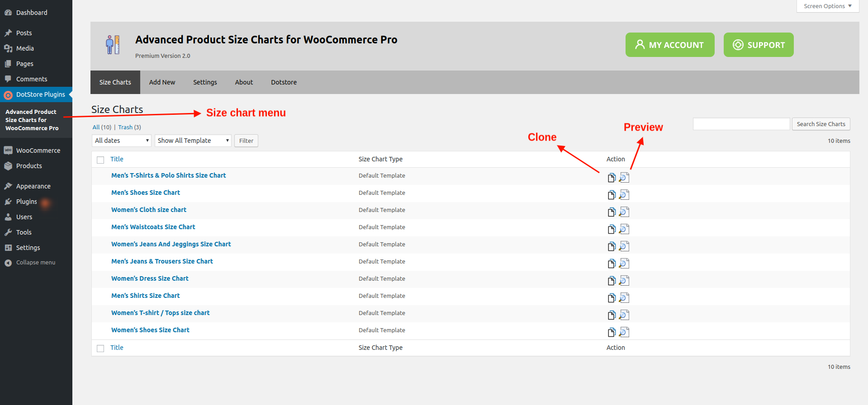Click the MY ACCOUNT button

point(670,45)
